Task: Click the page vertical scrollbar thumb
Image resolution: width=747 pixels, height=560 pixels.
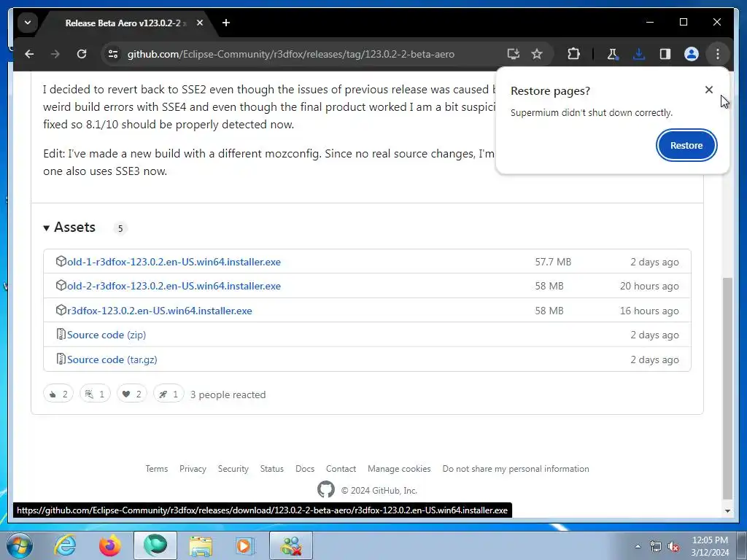Action: [727, 388]
